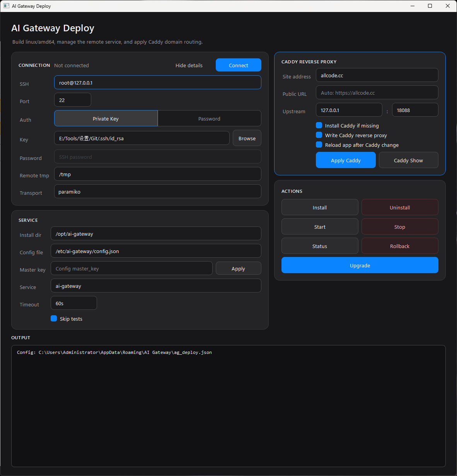Toggle the Skip tests checkbox
This screenshot has height=476, width=457.
click(54, 318)
